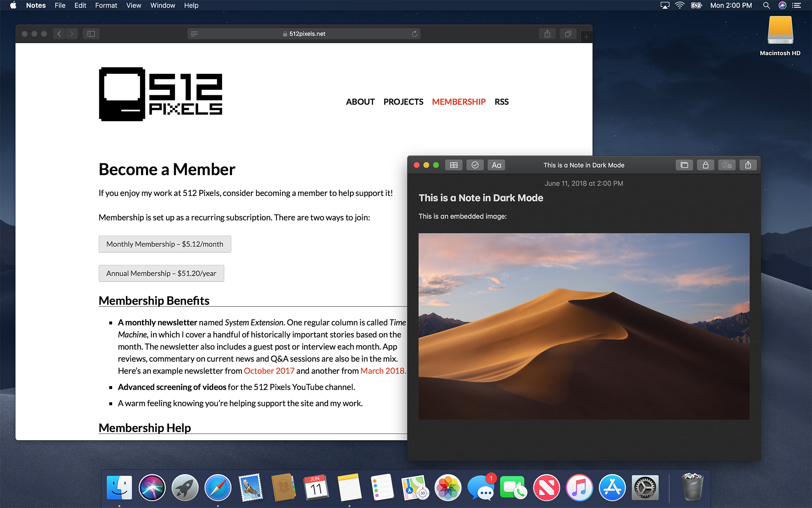The image size is (812, 508).
Task: Select the embedded dune image in note
Action: pyautogui.click(x=584, y=326)
